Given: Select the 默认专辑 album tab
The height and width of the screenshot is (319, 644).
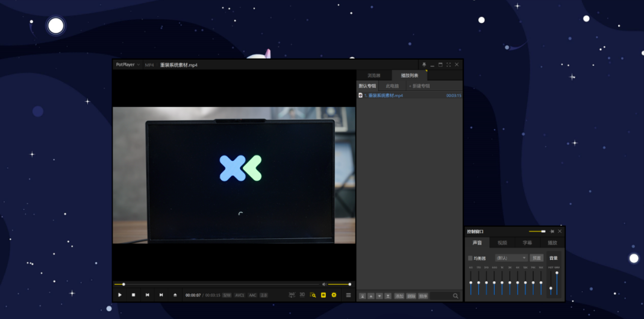Looking at the screenshot, I should tap(367, 86).
